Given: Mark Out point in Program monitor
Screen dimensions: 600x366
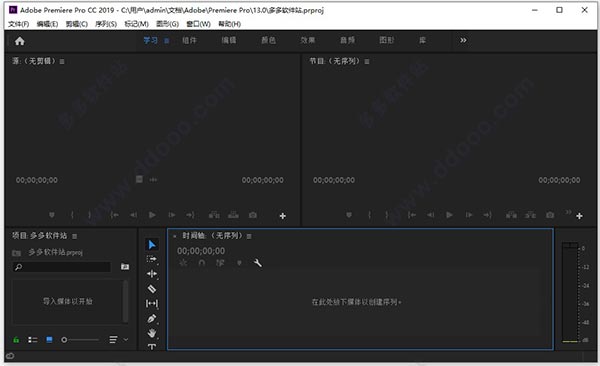Looking at the screenshot, I should (x=387, y=215).
